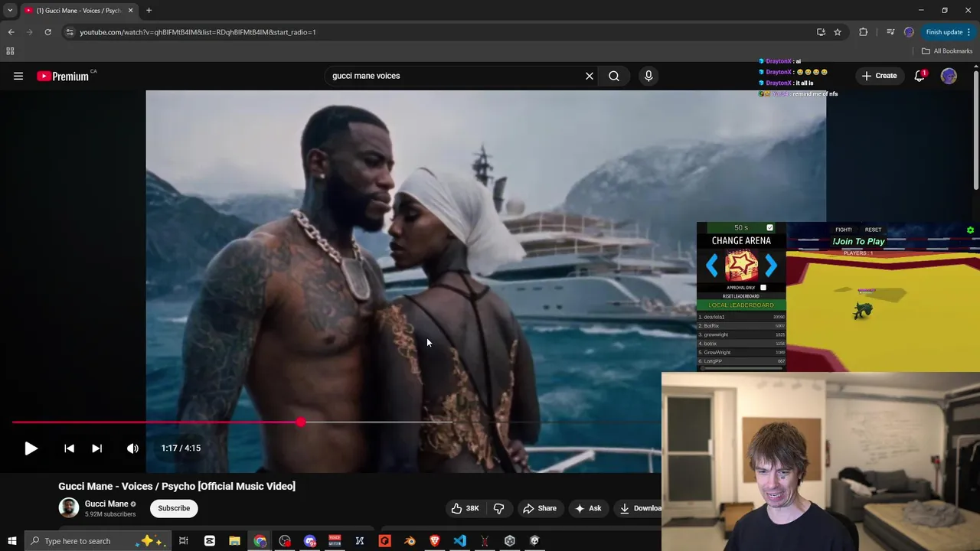View site information icon in address bar
Screen dimensions: 980x551
click(70, 32)
